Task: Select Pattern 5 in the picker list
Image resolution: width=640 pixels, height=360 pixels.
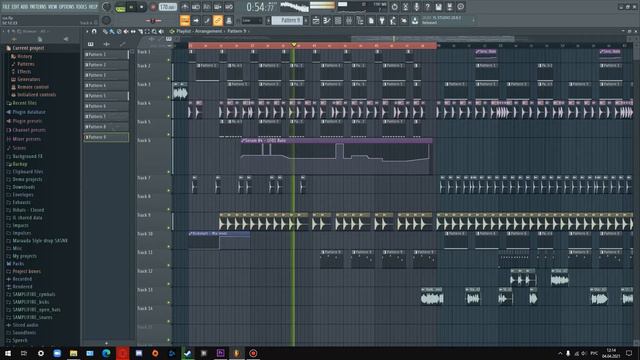Action: coord(106,96)
